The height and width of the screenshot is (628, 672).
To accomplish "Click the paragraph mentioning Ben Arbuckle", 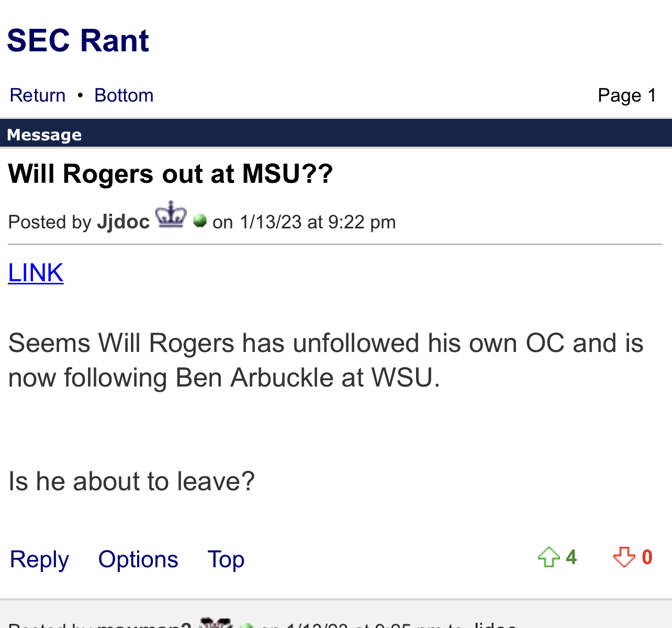I will click(326, 360).
